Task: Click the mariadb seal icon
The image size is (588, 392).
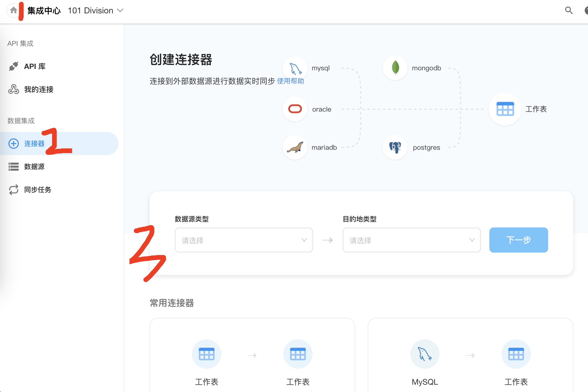Action: coord(295,147)
